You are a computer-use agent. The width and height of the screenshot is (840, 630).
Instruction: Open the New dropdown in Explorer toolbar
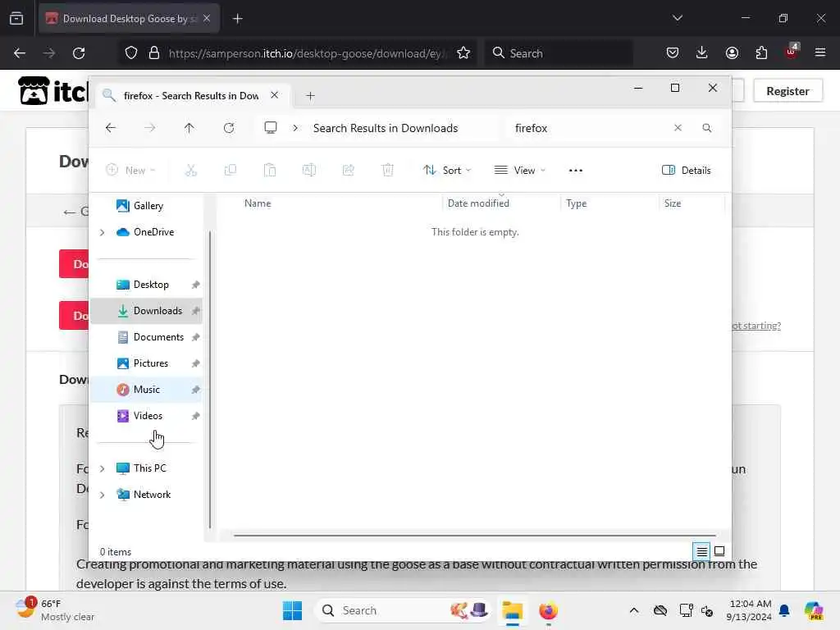pyautogui.click(x=130, y=171)
